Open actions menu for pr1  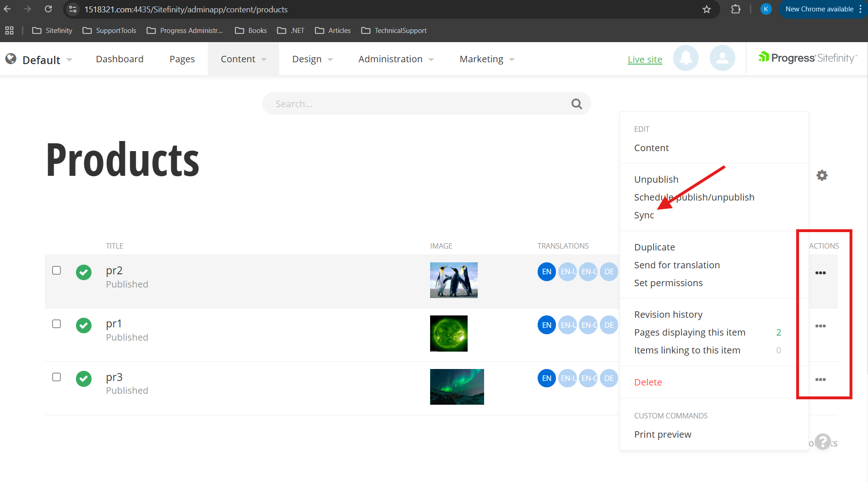pyautogui.click(x=820, y=326)
